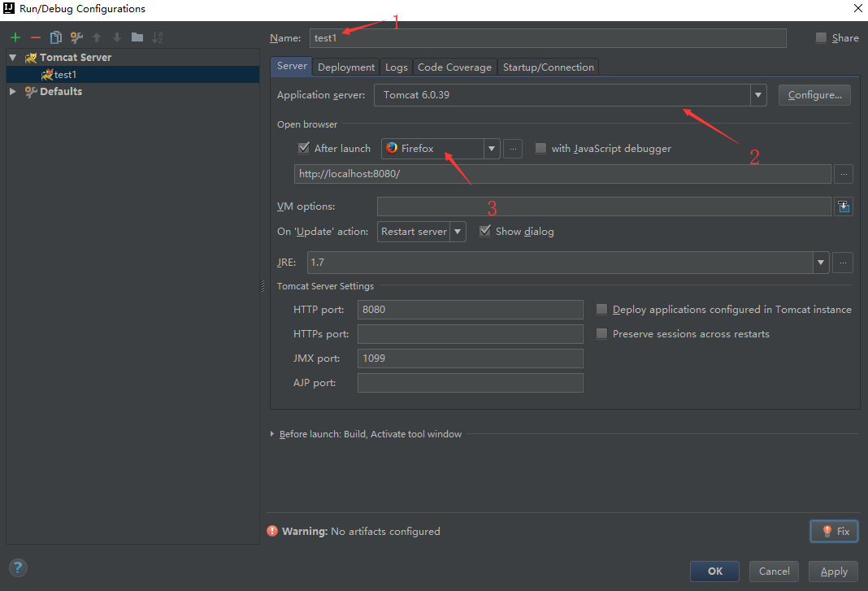Expand the VM options field editor
Viewport: 868px width, 591px height.
[844, 206]
